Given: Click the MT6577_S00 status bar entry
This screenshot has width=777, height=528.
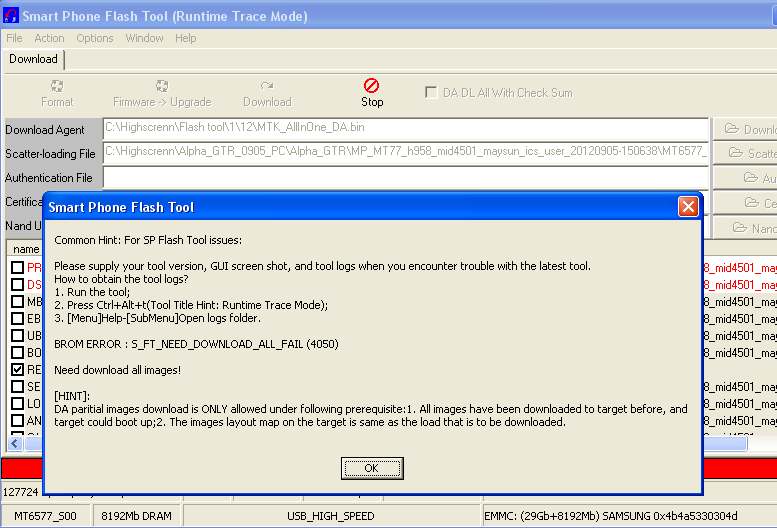Looking at the screenshot, I should [46, 516].
